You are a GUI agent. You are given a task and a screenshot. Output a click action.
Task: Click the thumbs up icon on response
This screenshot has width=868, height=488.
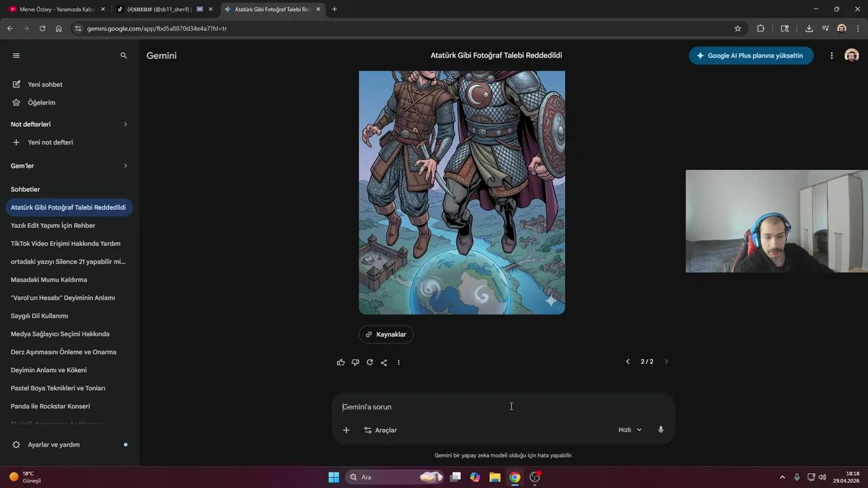point(340,363)
